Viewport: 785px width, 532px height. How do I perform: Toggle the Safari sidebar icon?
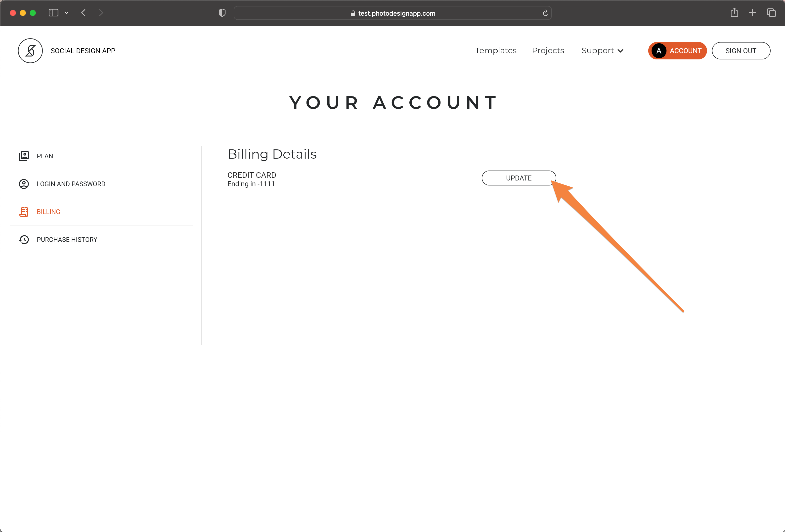click(53, 13)
